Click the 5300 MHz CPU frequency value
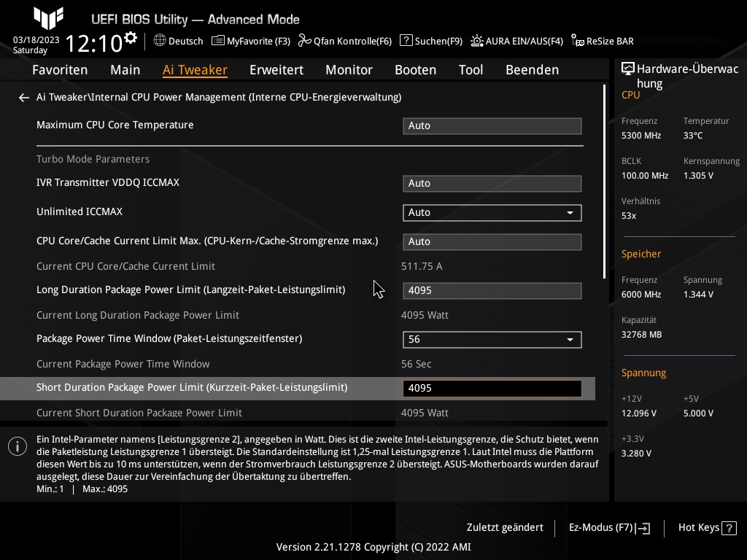 (640, 136)
